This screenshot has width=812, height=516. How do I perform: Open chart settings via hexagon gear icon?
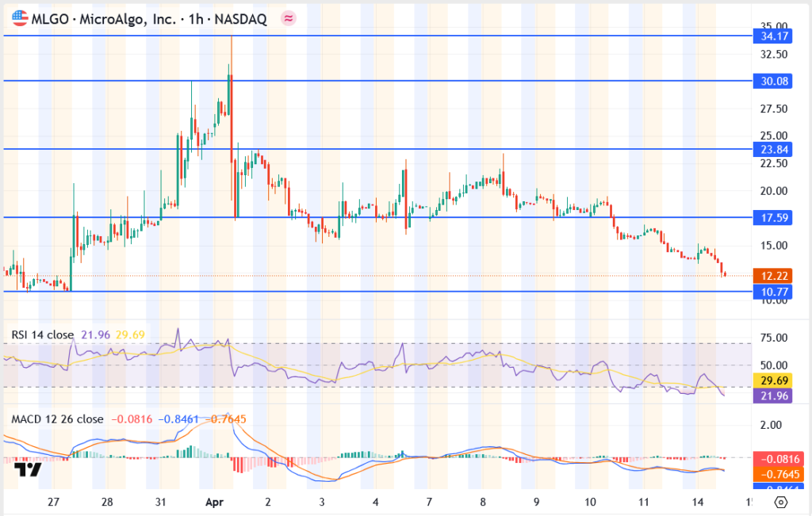tap(780, 503)
